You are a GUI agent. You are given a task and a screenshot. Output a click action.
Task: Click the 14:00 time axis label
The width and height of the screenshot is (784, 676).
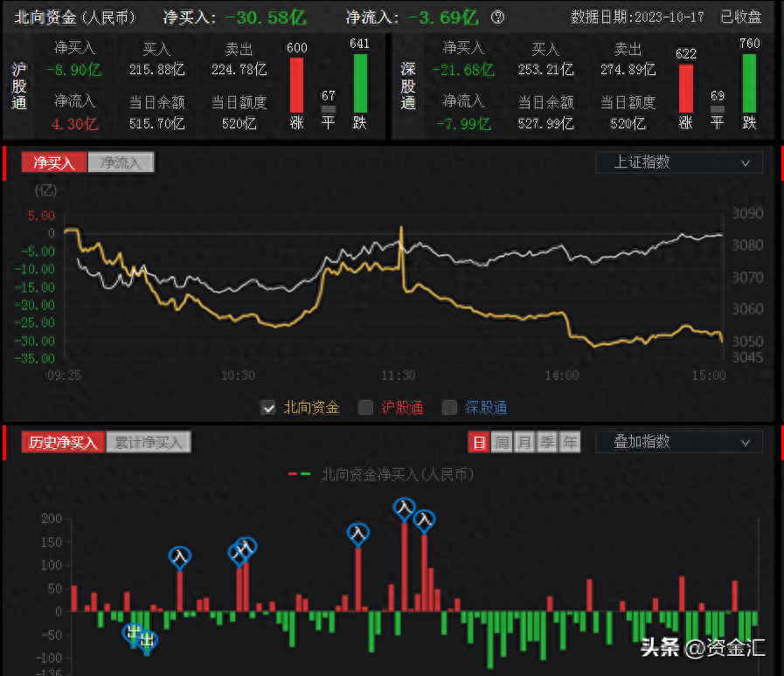coord(562,376)
